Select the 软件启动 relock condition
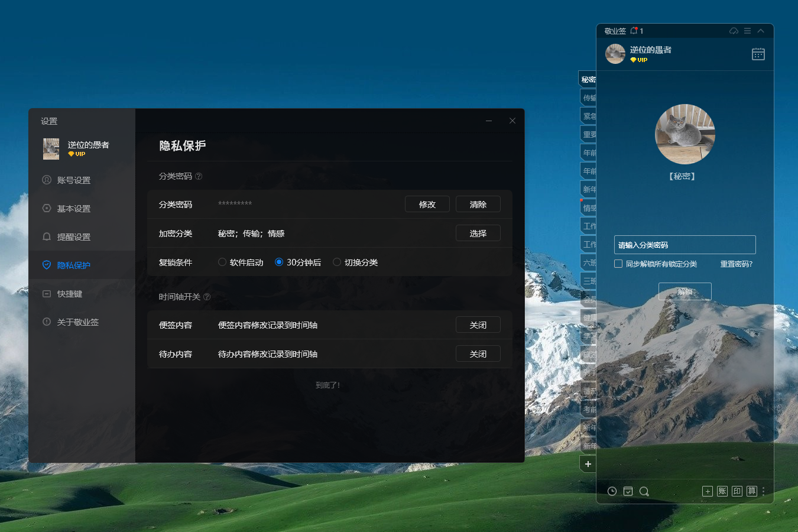The height and width of the screenshot is (532, 798). point(222,262)
